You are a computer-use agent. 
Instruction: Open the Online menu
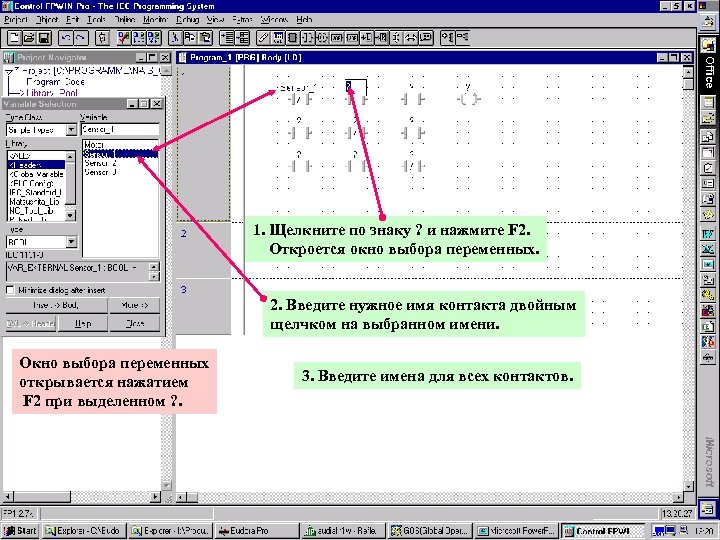(124, 20)
